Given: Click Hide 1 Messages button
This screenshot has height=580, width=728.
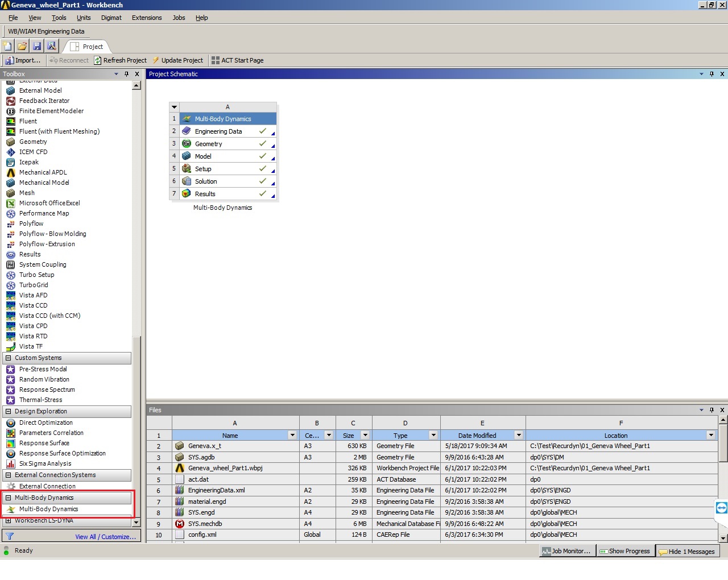Looking at the screenshot, I should 688,551.
